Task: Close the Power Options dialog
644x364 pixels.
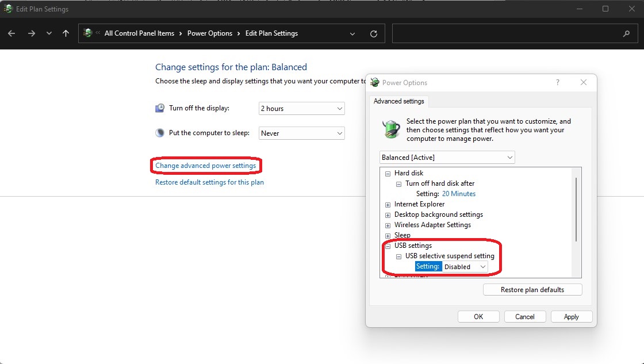Action: 583,83
